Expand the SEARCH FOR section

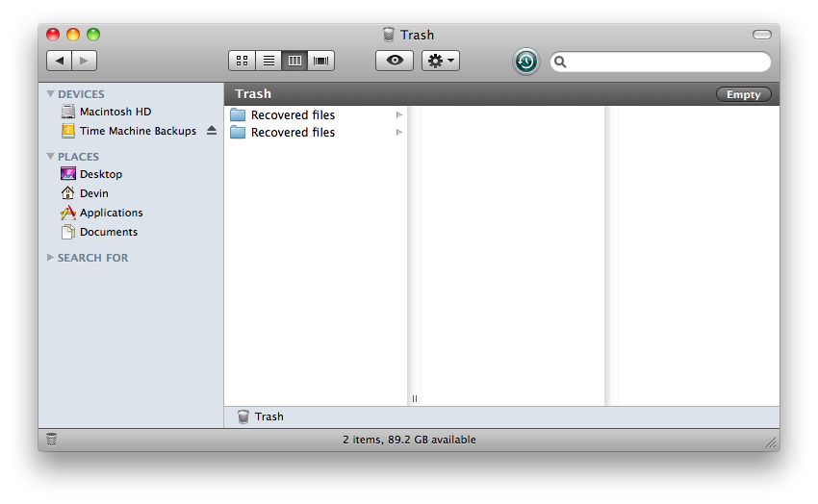click(x=50, y=258)
